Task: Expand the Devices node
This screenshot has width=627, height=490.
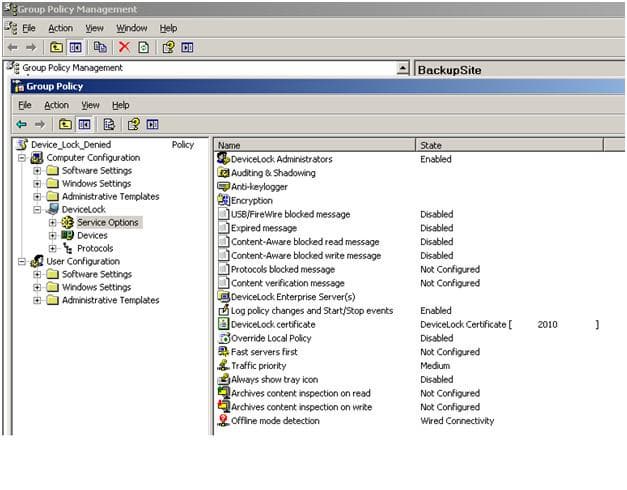Action: tap(52, 235)
